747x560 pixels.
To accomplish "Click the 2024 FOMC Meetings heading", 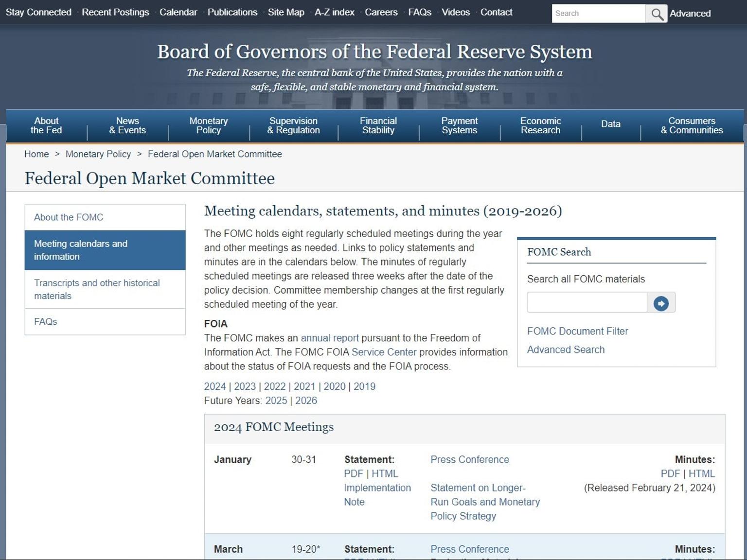I will [274, 427].
